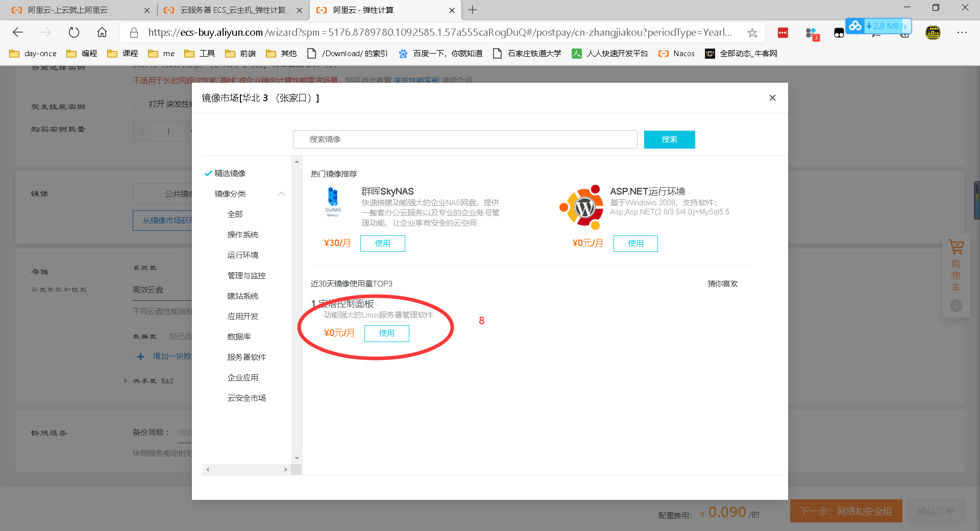Open 石家庄铁道大学 bookmark
The image size is (980, 531).
click(527, 54)
